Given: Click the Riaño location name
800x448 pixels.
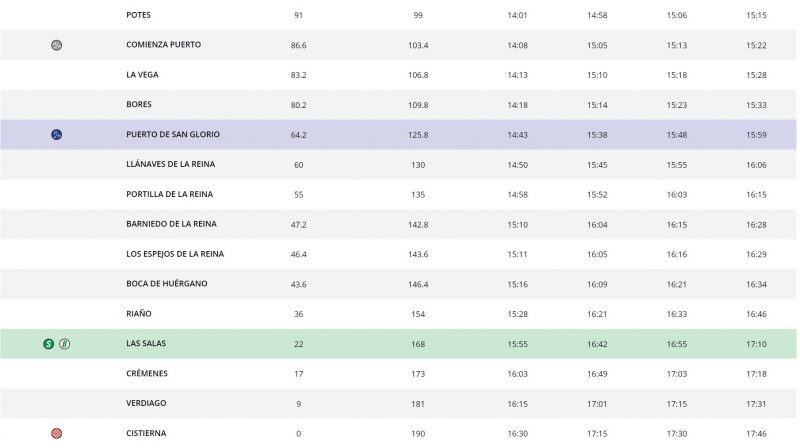Looking at the screenshot, I should click(x=140, y=314).
